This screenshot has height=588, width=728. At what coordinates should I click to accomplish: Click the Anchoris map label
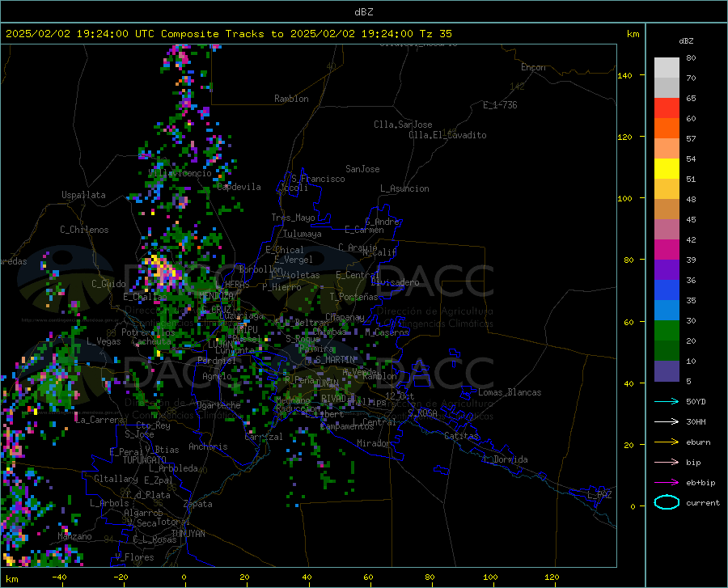pos(208,446)
